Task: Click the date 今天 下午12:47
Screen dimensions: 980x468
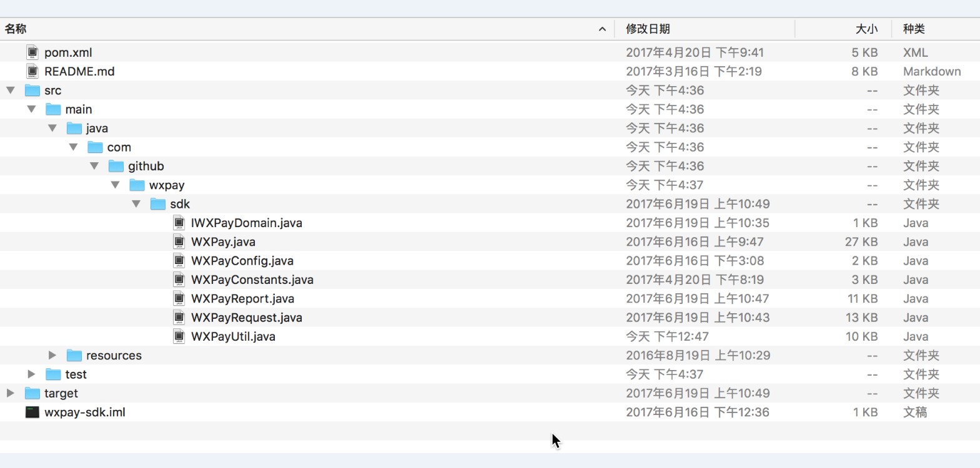Action: (x=667, y=336)
